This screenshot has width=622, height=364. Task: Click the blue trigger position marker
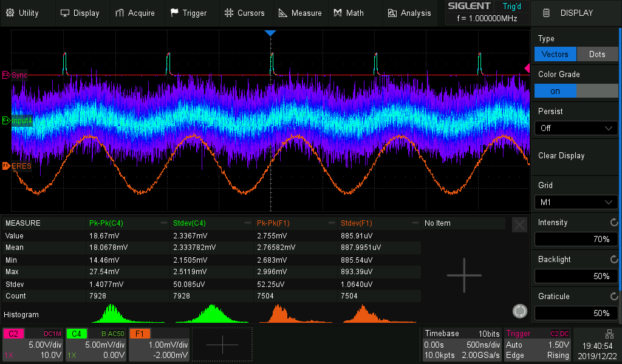click(271, 33)
